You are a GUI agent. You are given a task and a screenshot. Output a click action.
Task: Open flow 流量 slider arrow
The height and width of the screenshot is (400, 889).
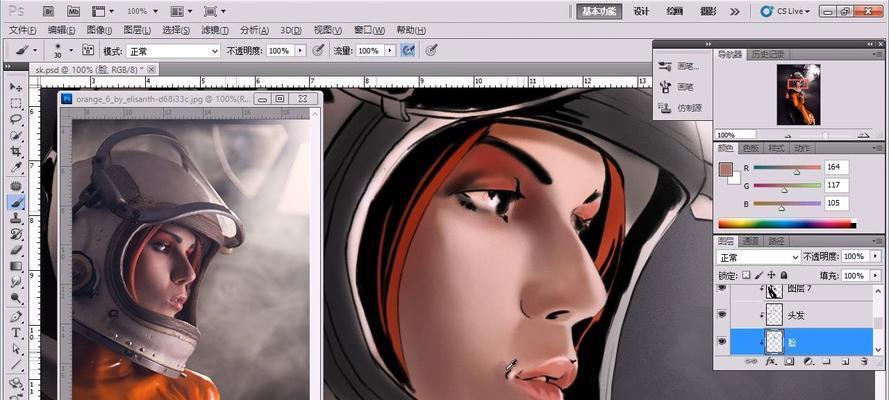click(390, 50)
